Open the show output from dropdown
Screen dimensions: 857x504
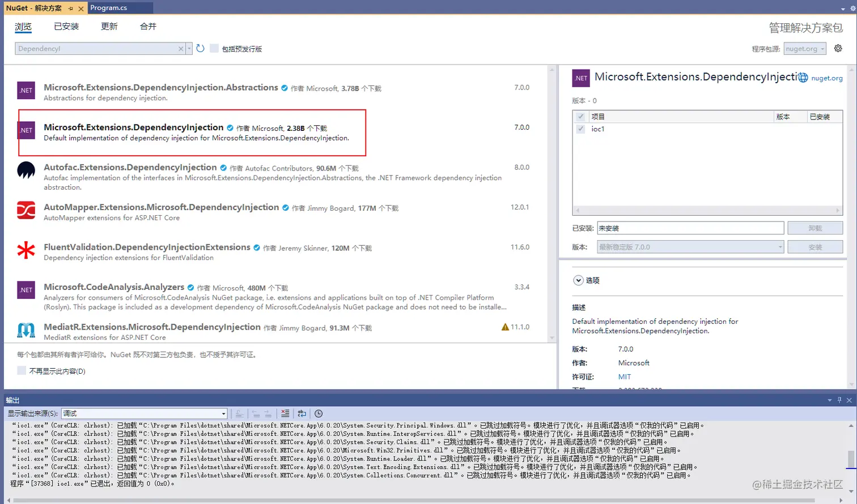click(145, 413)
